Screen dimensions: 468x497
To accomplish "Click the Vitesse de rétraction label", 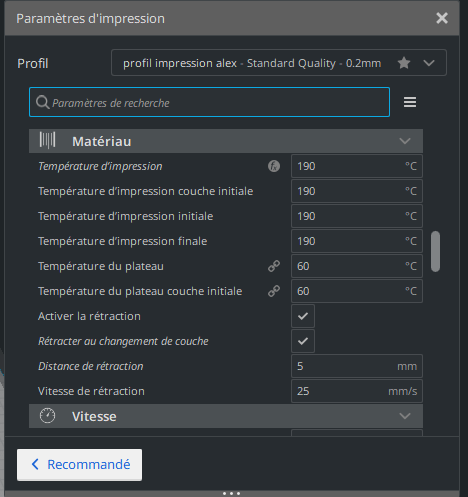I will pos(91,391).
